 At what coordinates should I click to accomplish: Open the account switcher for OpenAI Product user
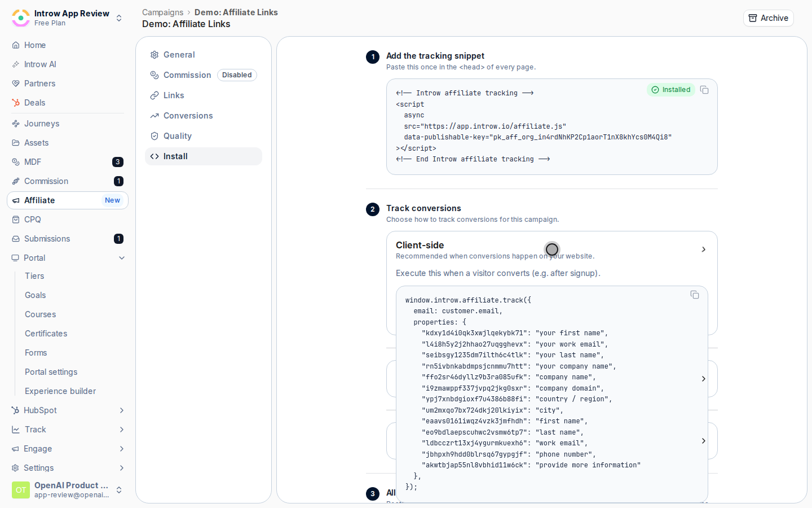click(x=119, y=490)
